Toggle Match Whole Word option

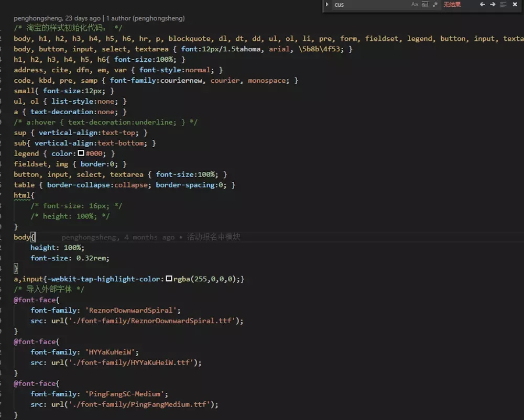click(x=425, y=4)
